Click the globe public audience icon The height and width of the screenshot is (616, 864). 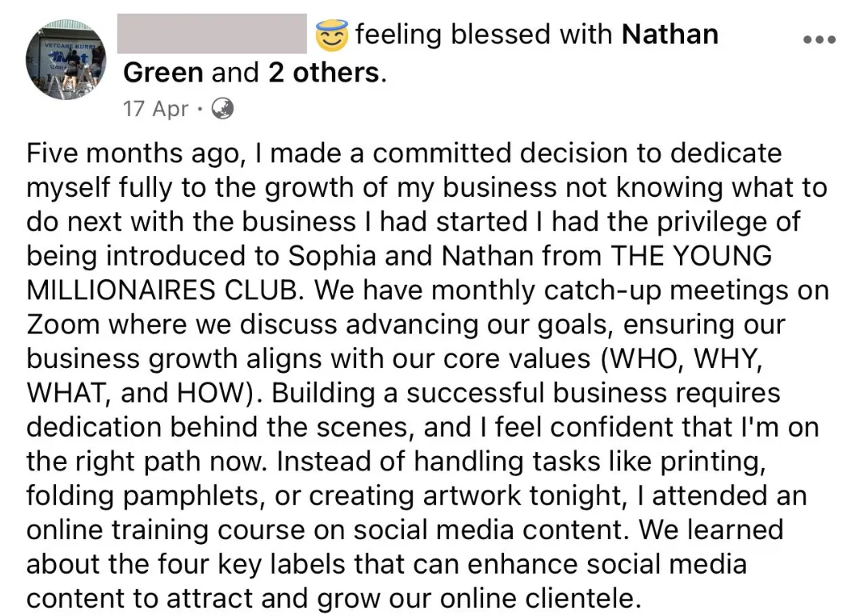[x=222, y=109]
